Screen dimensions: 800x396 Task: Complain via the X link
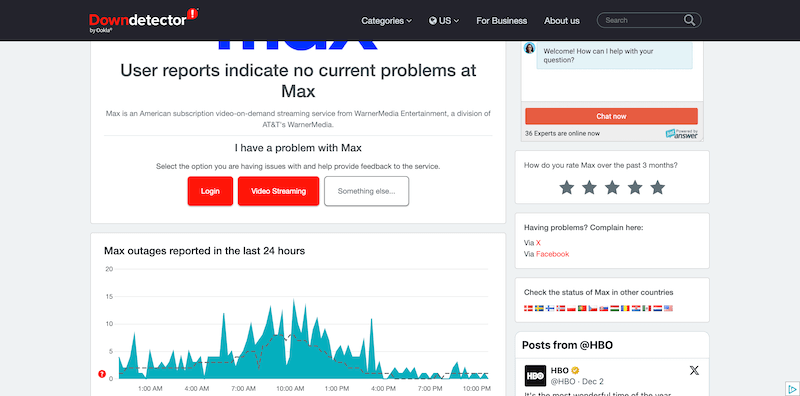tap(538, 243)
